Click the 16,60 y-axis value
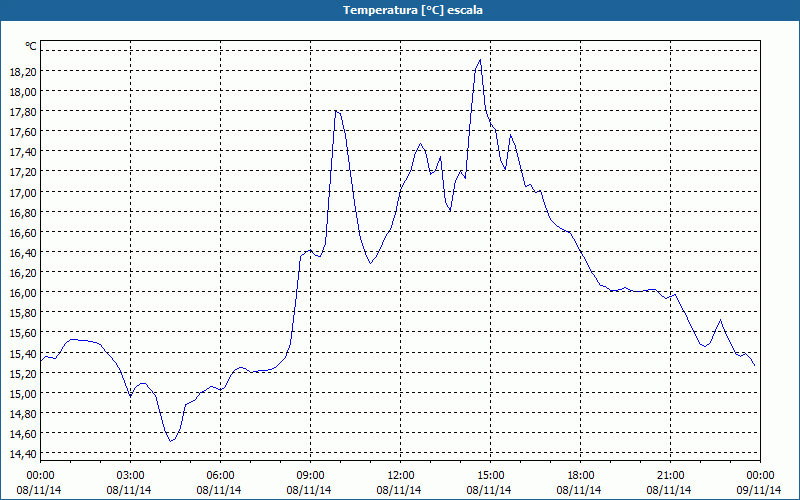The image size is (800, 500). coord(23,233)
